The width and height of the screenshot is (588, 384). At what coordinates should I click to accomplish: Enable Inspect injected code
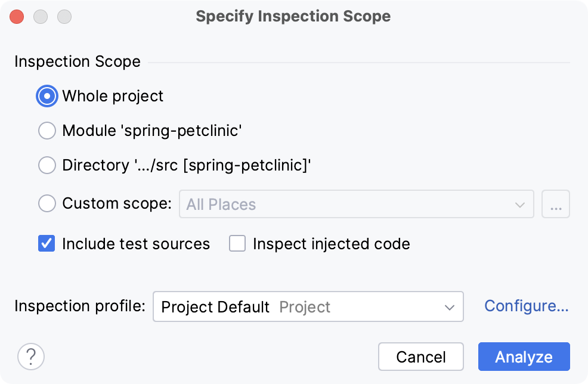coord(237,243)
